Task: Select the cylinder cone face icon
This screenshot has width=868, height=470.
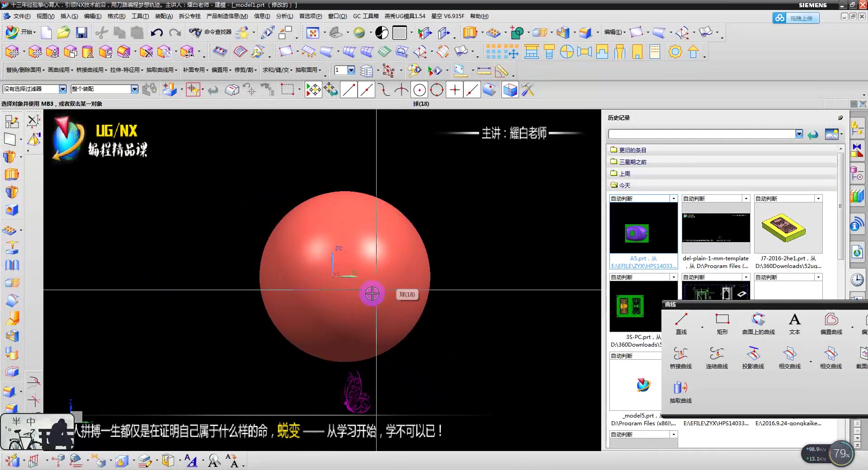Action: click(88, 52)
